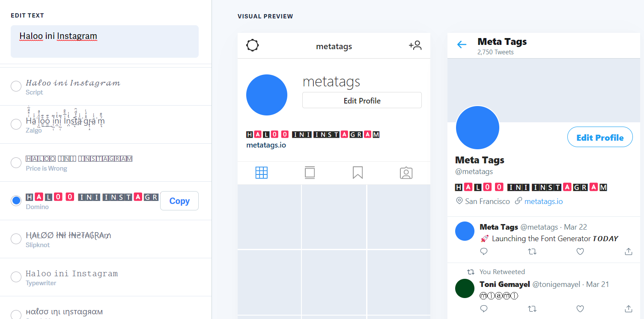Like the Launching Font Generator tweet
Screen dimensions: 644x319
pyautogui.click(x=580, y=251)
